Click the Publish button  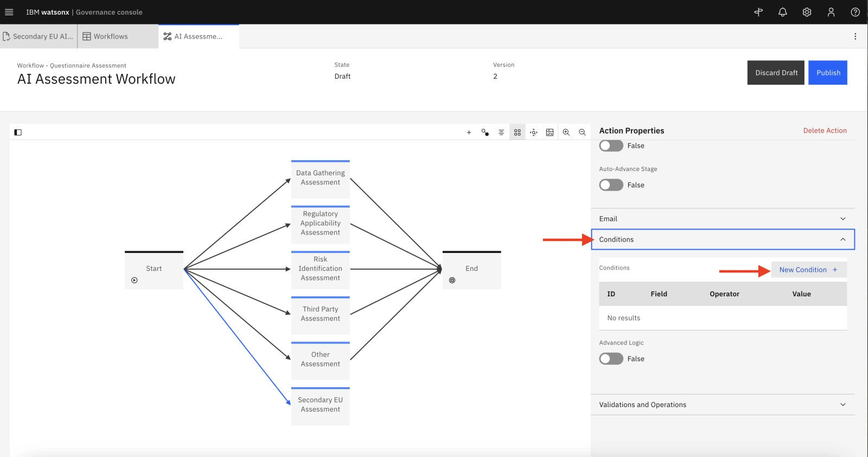[x=828, y=73]
